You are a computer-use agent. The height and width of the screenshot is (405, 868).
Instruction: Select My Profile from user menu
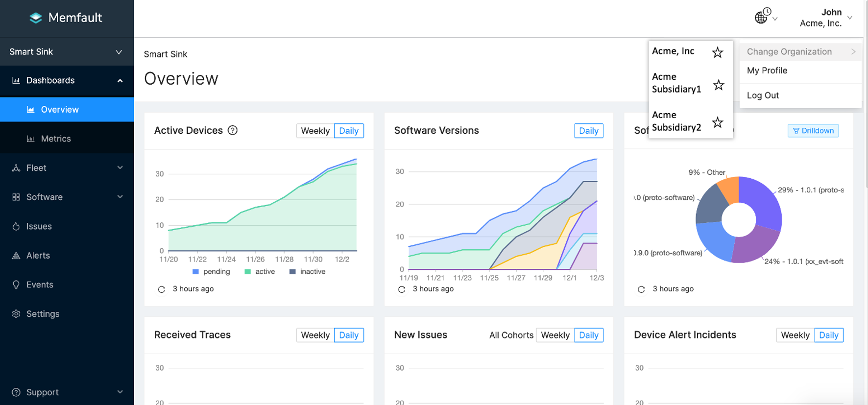(767, 71)
